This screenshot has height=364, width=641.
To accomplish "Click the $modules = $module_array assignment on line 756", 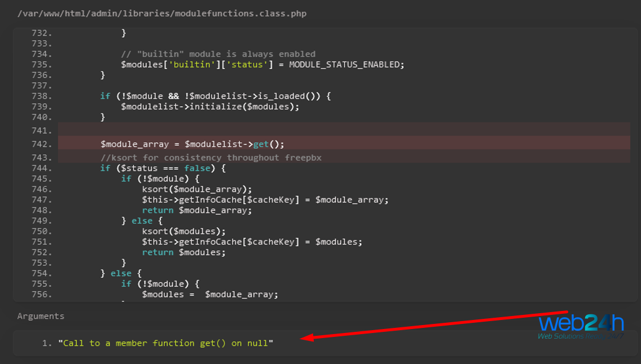I will 210,294.
